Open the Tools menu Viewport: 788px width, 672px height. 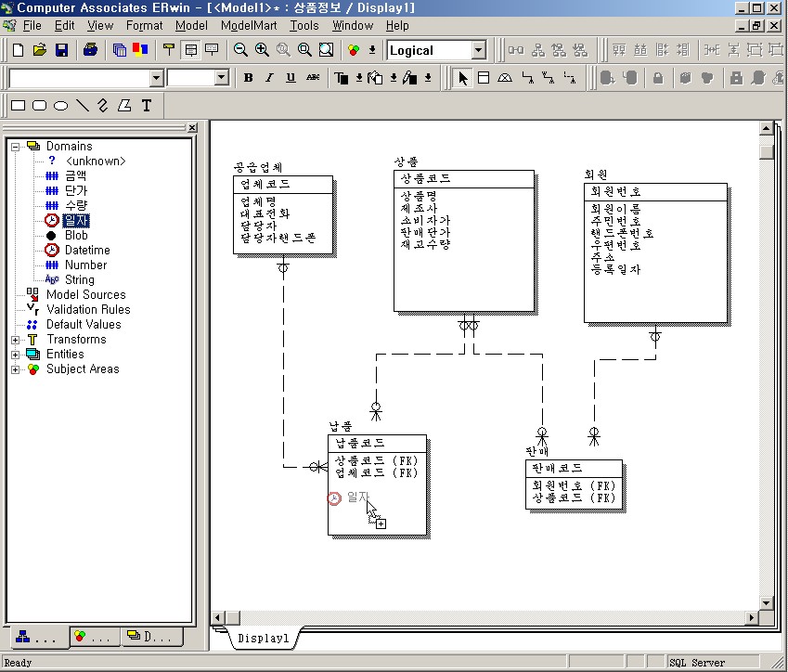tap(304, 26)
